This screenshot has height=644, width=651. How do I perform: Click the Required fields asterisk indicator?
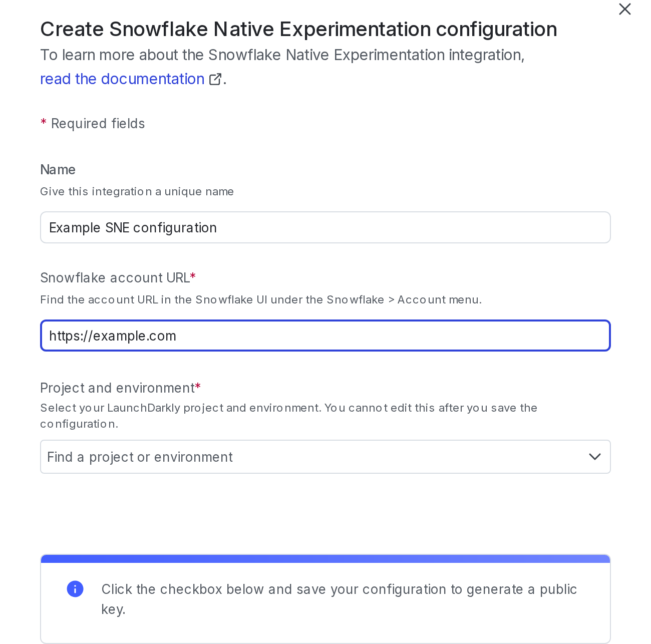point(43,123)
